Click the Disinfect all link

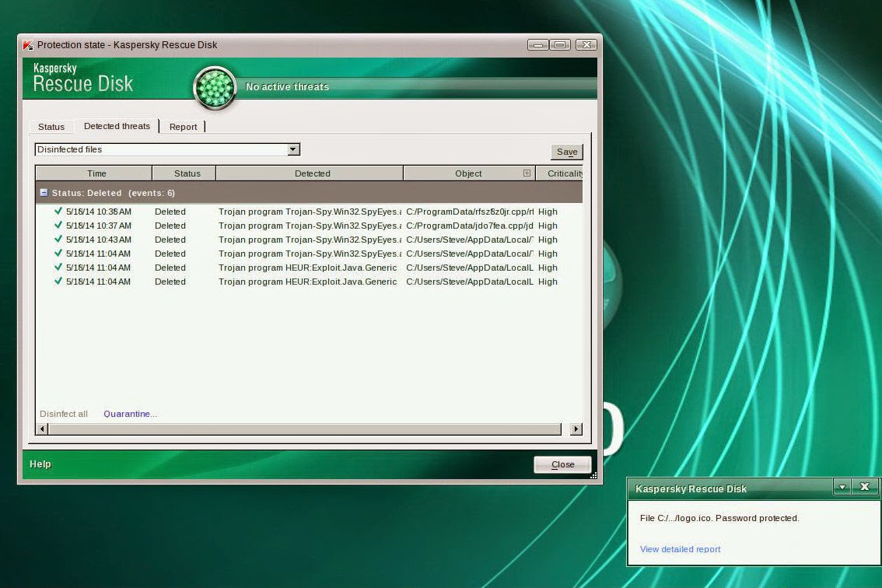(64, 414)
